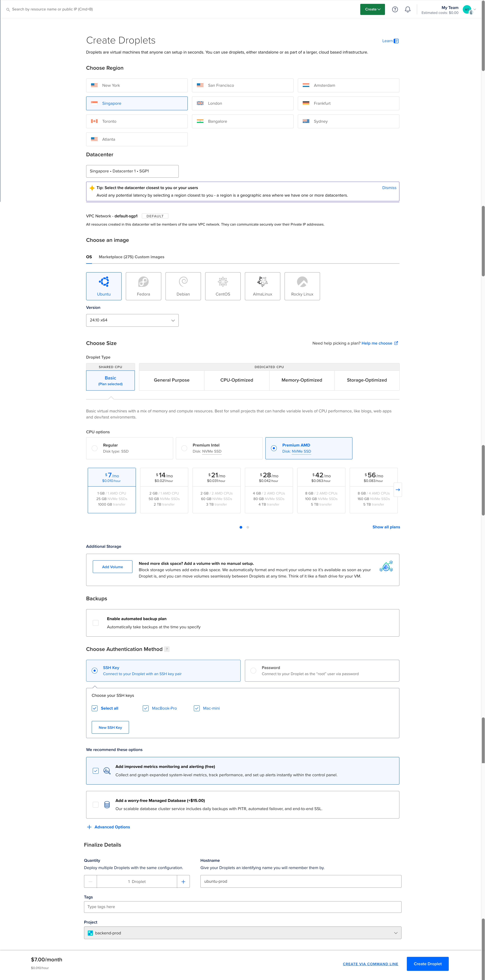Enable the automated backup plan checkbox

pyautogui.click(x=96, y=623)
